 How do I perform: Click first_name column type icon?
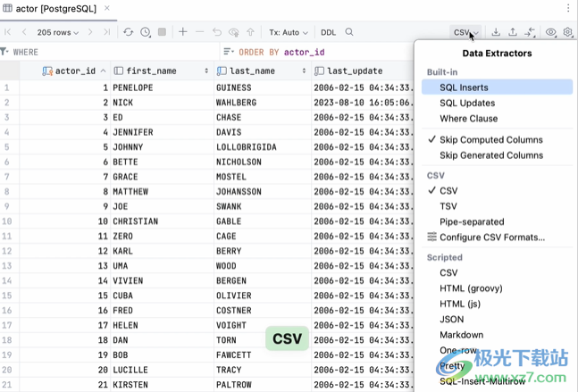pyautogui.click(x=118, y=71)
